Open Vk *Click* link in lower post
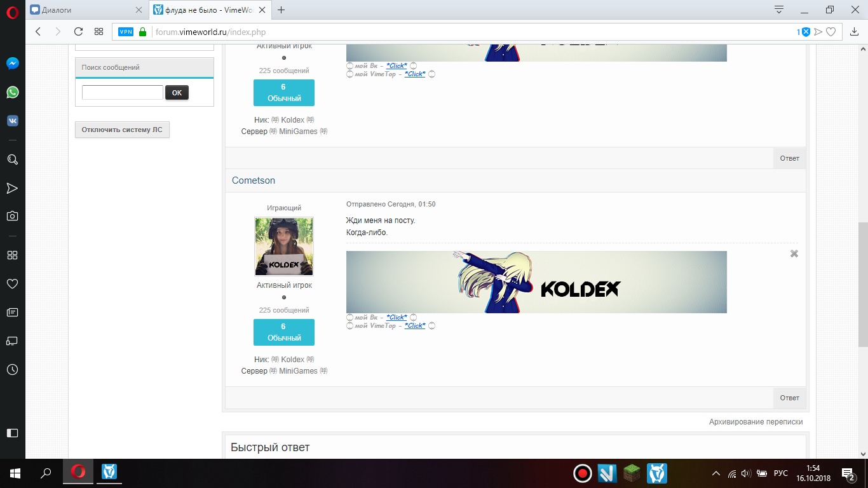868x488 pixels. click(x=397, y=317)
